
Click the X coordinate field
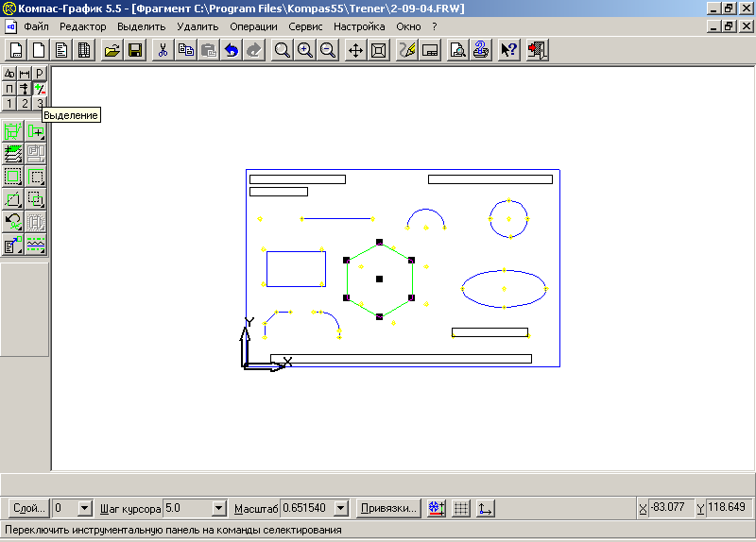672,507
